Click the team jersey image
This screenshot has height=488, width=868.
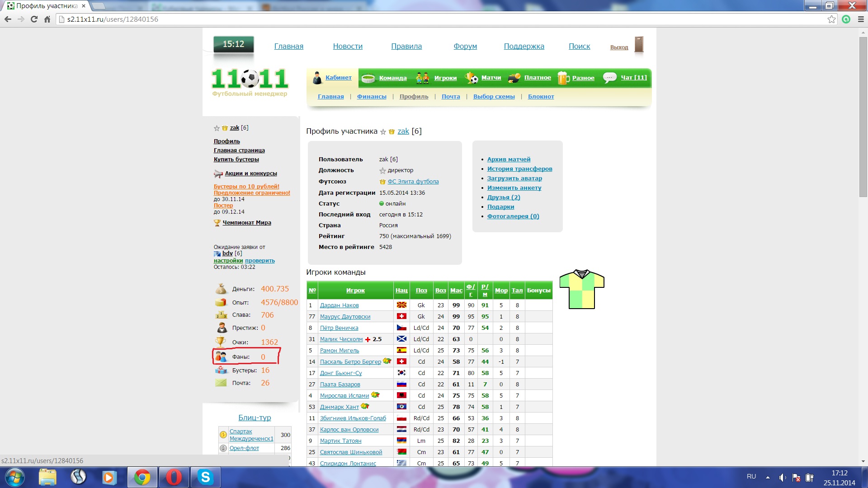(582, 289)
